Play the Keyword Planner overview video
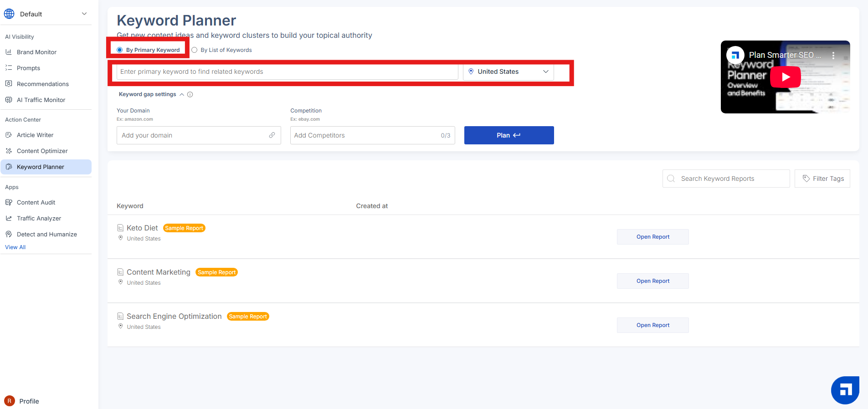This screenshot has width=868, height=409. [x=785, y=77]
